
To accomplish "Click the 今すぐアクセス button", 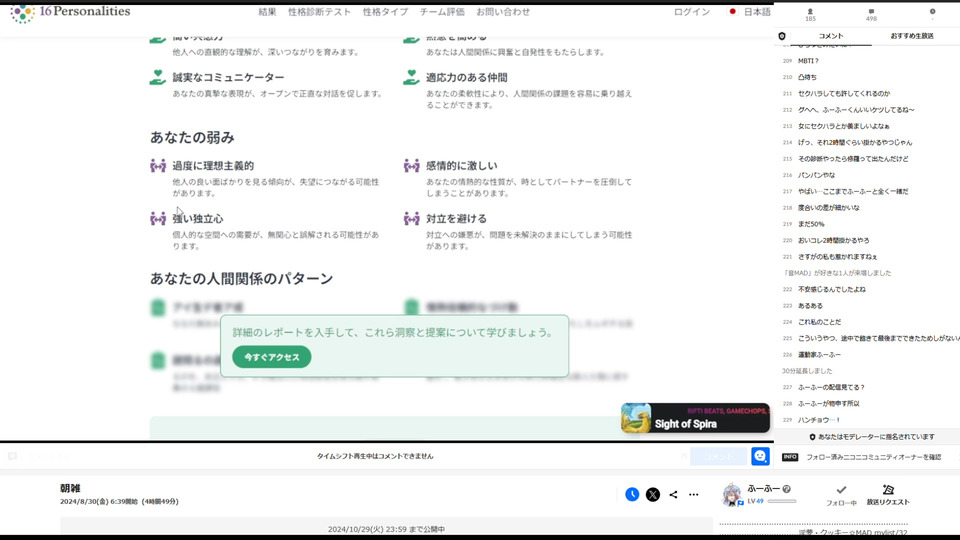I will pos(272,357).
